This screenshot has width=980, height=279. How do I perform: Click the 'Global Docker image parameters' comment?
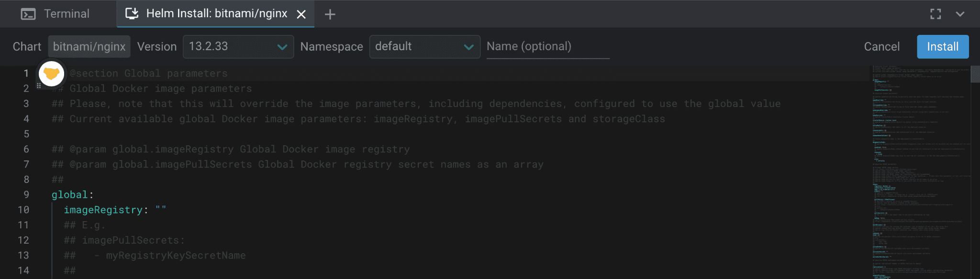tap(161, 88)
